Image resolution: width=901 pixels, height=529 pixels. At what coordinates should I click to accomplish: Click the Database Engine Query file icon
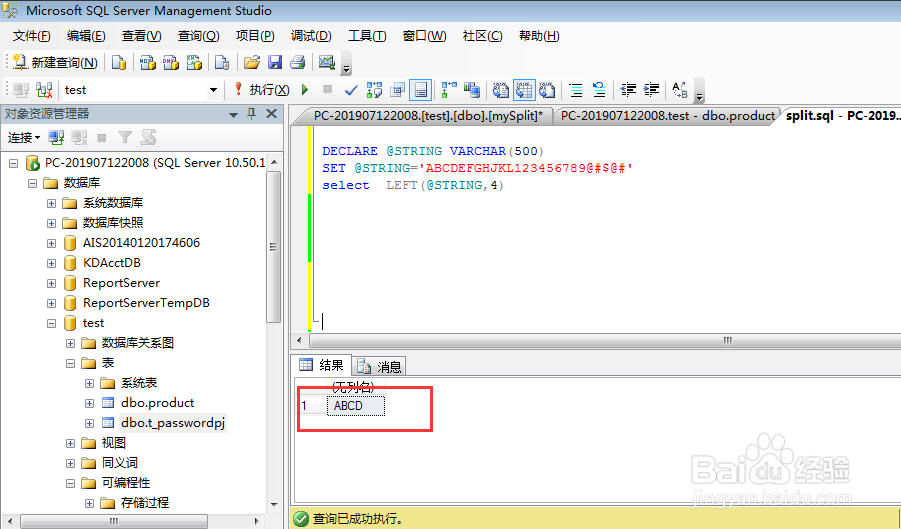[x=119, y=62]
